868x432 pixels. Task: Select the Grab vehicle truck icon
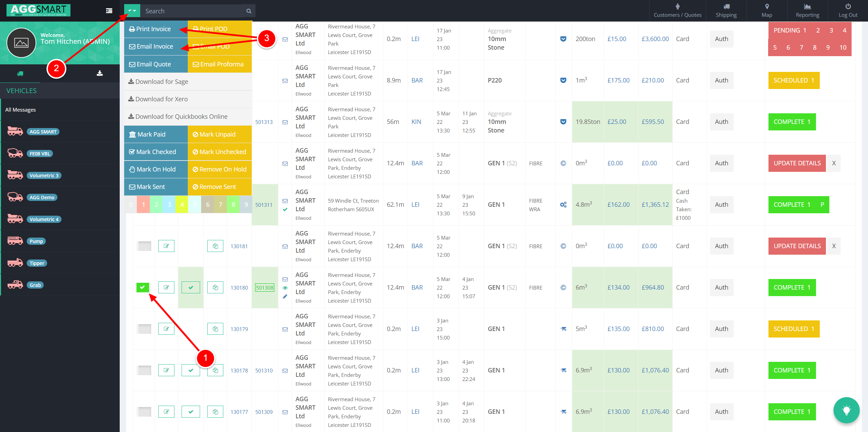pos(15,284)
